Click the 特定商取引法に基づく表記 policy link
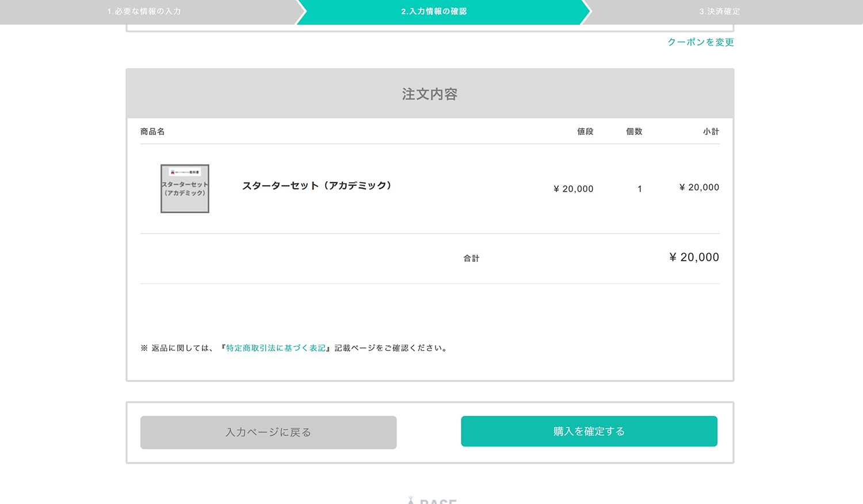Viewport: 863px width, 504px height. coord(274,348)
